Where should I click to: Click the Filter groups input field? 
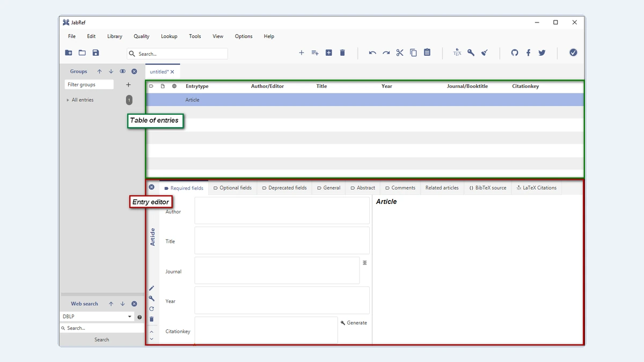90,85
